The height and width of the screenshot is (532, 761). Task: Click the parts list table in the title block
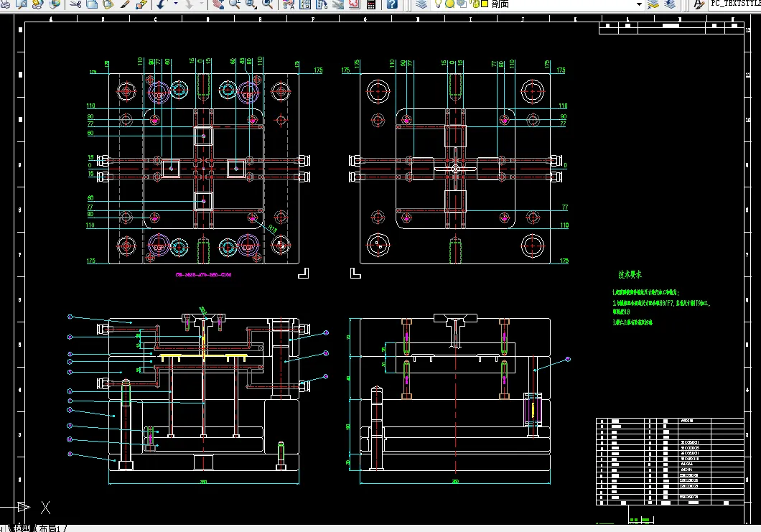(x=670, y=461)
